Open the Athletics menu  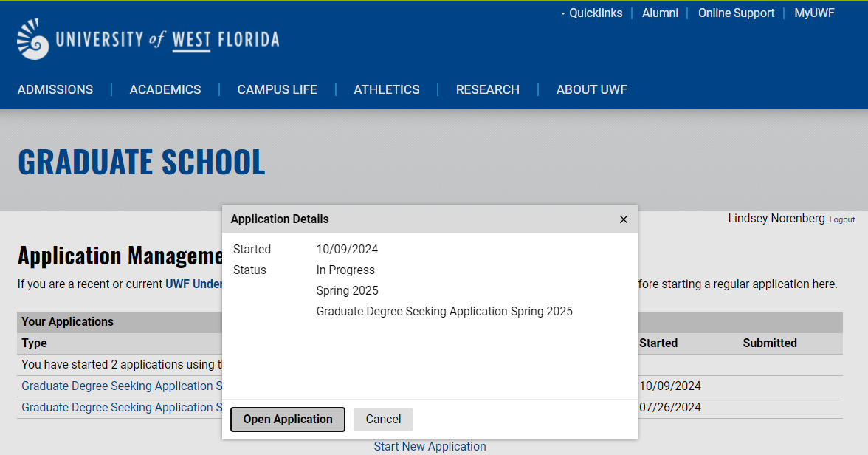point(387,90)
